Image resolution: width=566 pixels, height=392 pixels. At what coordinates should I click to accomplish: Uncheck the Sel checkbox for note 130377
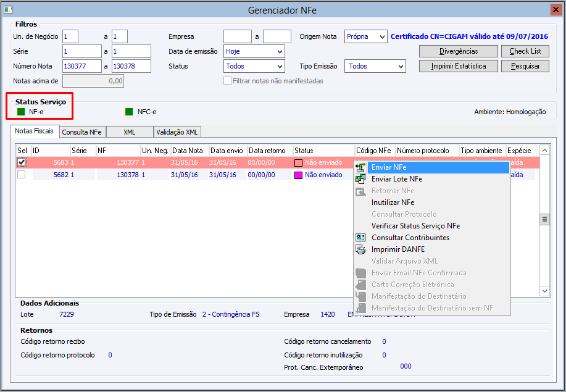22,162
